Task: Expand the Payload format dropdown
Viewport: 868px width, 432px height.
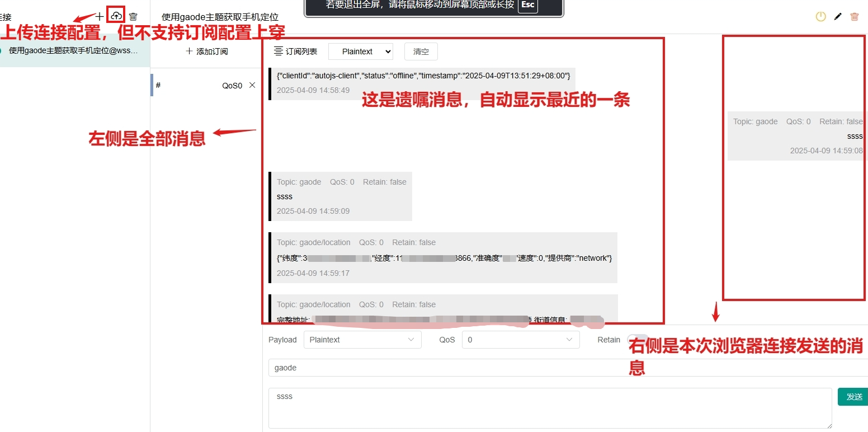Action: coord(362,340)
